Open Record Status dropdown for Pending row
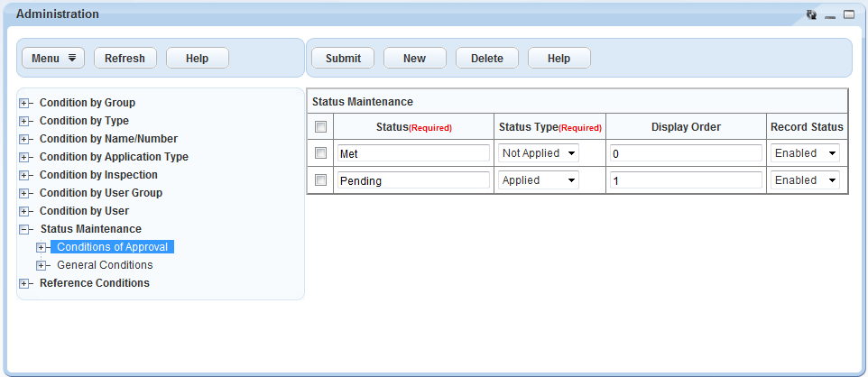Viewport: 868px width, 377px height. coord(806,180)
